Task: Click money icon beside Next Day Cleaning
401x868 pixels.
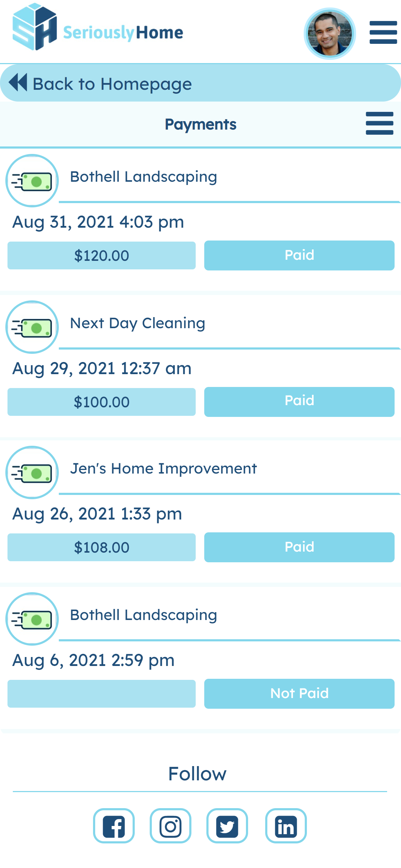Action: (x=32, y=327)
